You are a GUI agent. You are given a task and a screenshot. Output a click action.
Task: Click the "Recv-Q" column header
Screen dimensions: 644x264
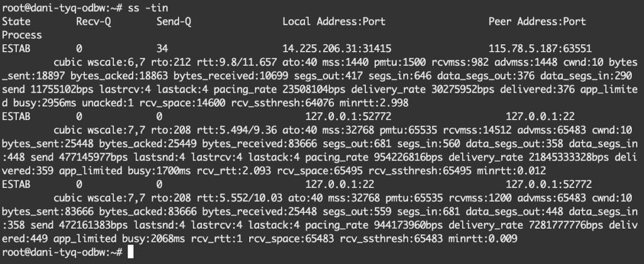(92, 21)
